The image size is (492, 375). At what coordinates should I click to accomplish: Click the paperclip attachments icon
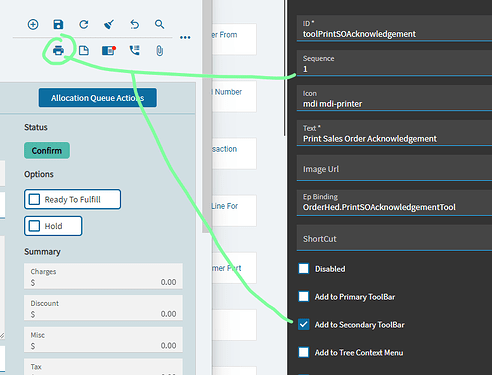(160, 51)
